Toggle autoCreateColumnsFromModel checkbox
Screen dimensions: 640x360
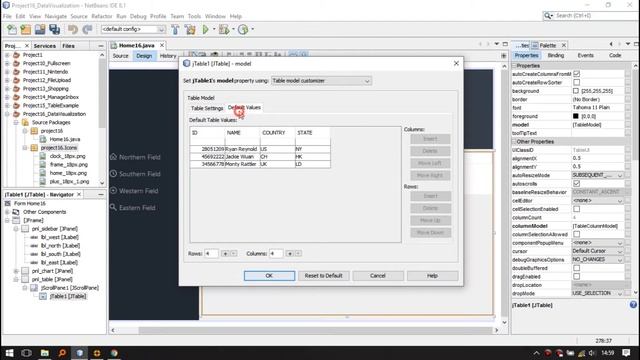pyautogui.click(x=576, y=74)
